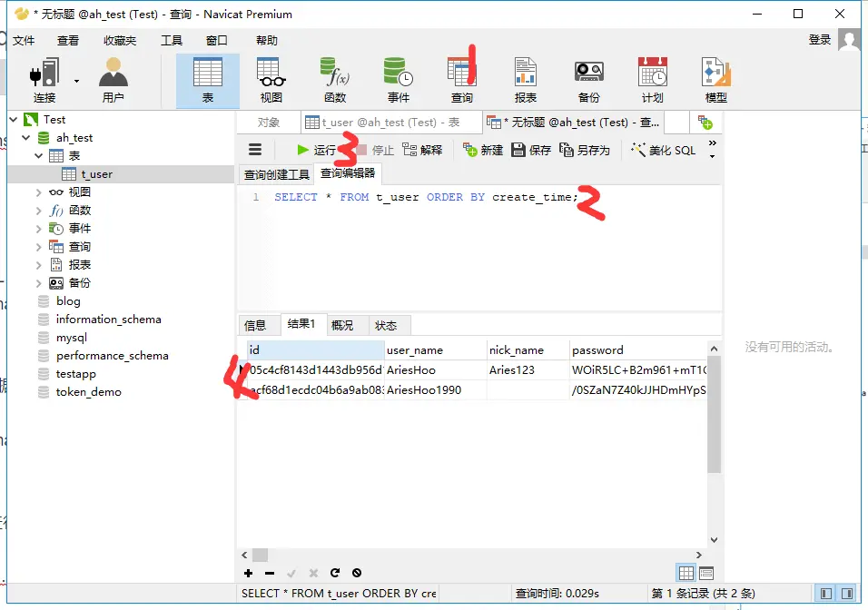868x610 pixels.
Task: Open the Model (模型) toolbar icon
Action: point(716,80)
